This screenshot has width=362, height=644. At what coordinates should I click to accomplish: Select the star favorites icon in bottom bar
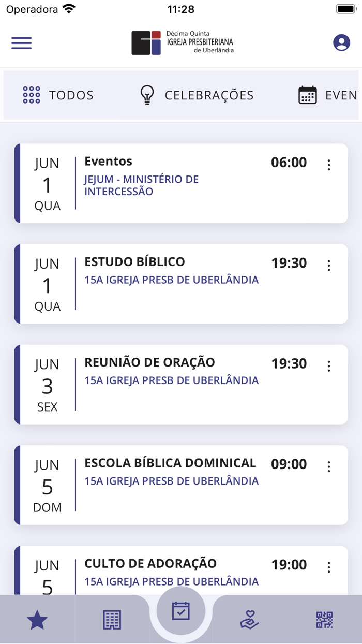click(37, 619)
